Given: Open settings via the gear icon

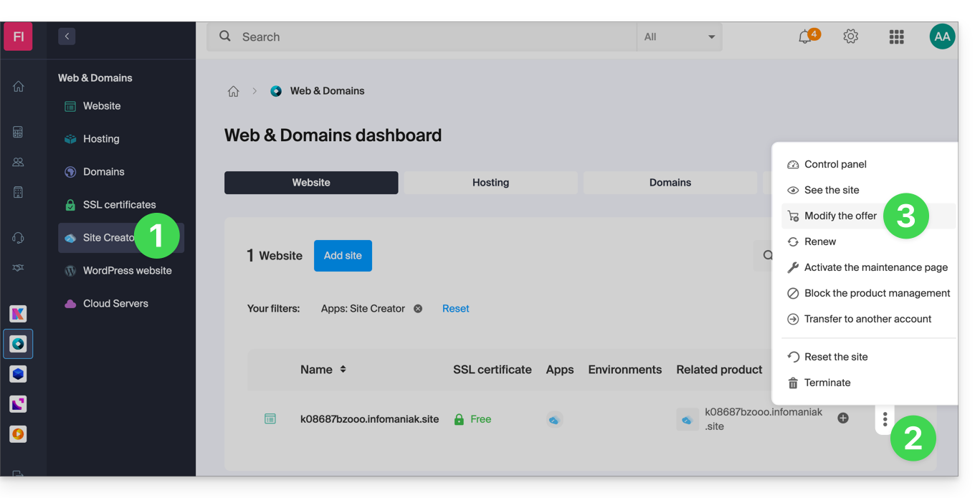Looking at the screenshot, I should (x=850, y=37).
